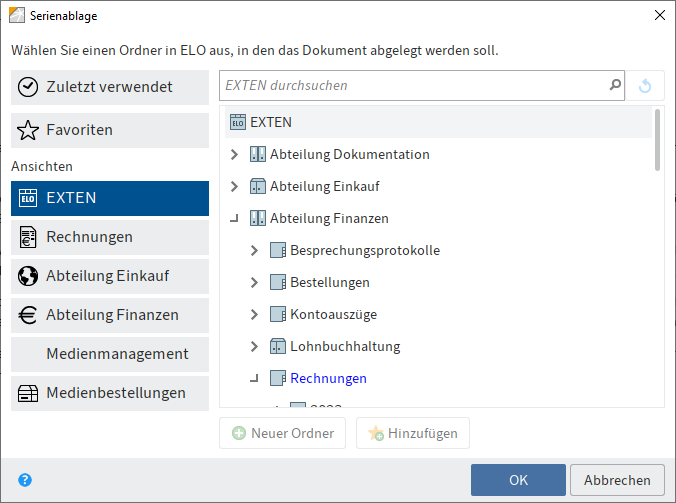
Task: Create a Neuer Ordner
Action: tap(282, 433)
